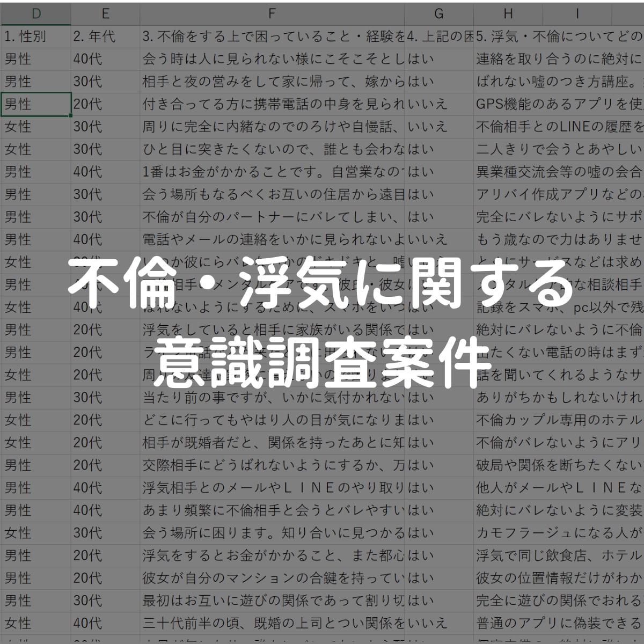Screen dimensions: 644x644
Task: Select cell '絶対にバレないように不倫'
Action: 559,330
